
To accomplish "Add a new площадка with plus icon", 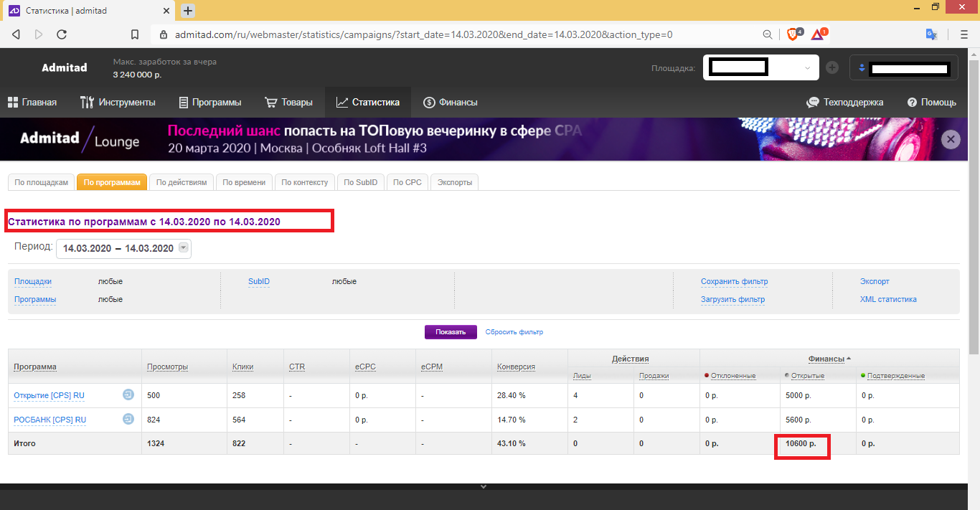I will point(832,67).
